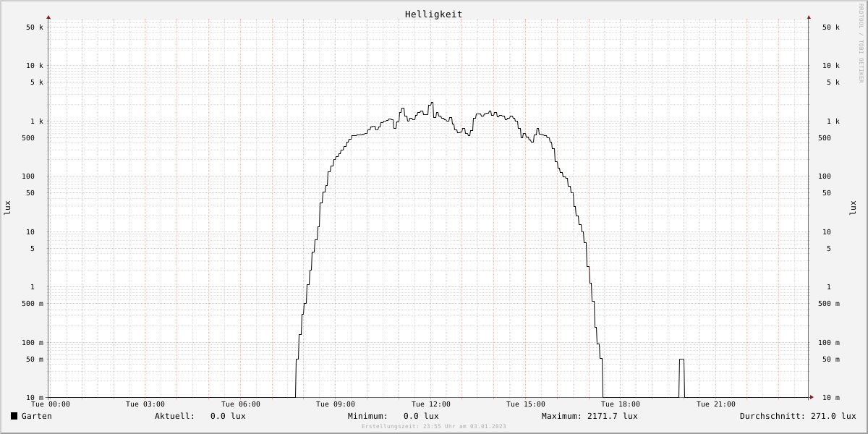Click the "Aktuell:" label in the legend
Viewport: 868px width, 434px height.
174,416
